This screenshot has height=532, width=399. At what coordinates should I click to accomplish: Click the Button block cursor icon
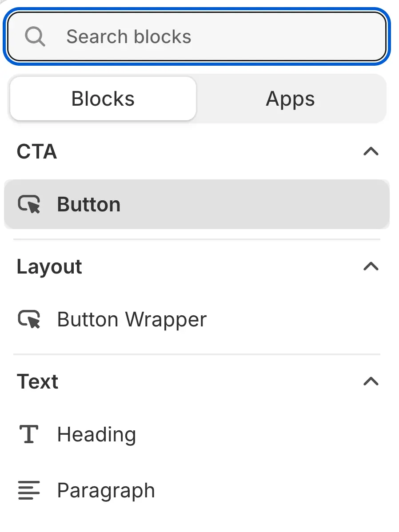(29, 204)
